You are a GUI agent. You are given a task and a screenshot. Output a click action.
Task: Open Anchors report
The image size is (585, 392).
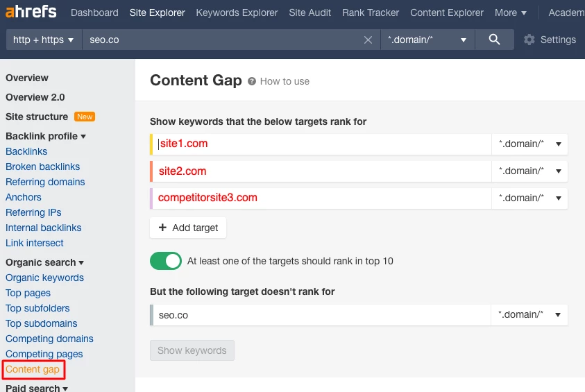click(24, 197)
